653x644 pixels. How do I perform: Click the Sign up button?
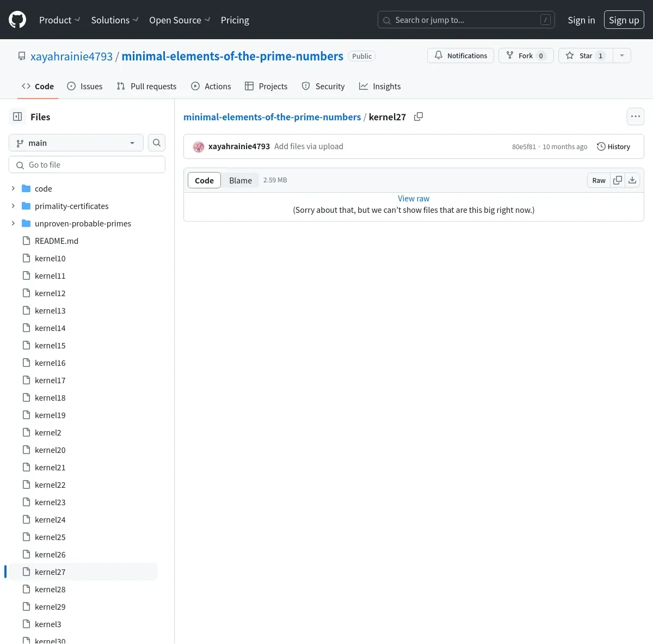click(624, 20)
